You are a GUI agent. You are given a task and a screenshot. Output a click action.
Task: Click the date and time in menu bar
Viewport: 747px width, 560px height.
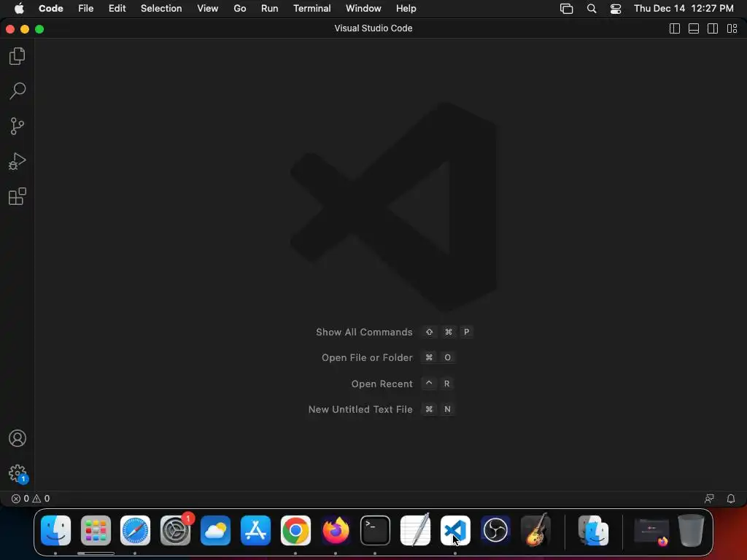[684, 9]
